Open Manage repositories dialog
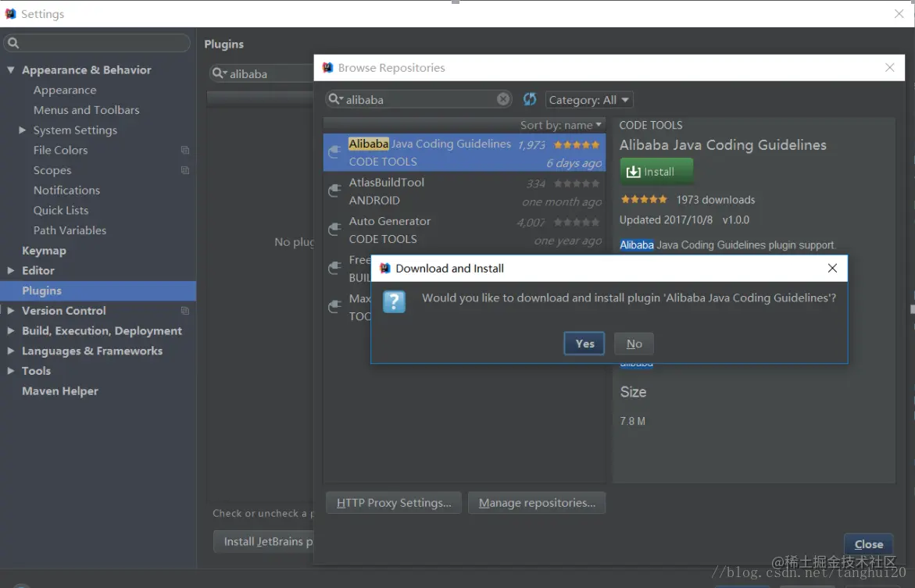This screenshot has height=588, width=915. [x=537, y=503]
